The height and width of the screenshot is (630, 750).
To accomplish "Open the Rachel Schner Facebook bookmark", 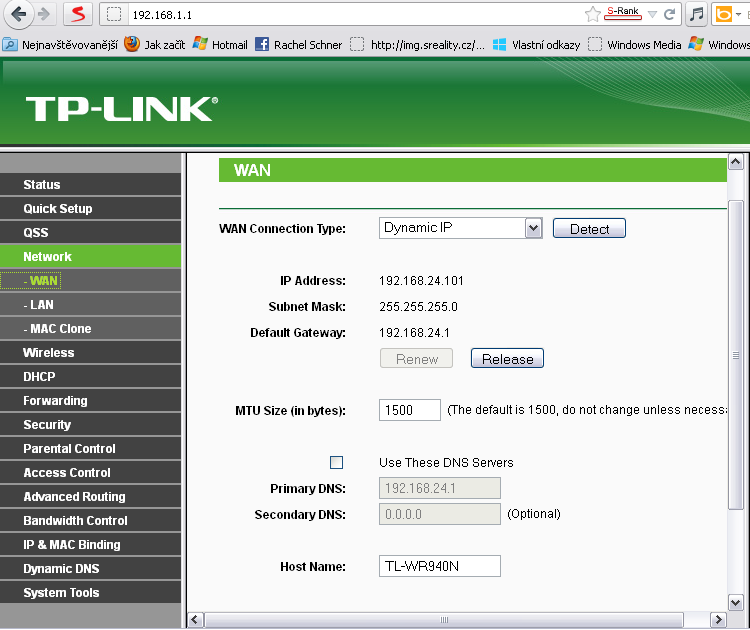I will [x=298, y=45].
